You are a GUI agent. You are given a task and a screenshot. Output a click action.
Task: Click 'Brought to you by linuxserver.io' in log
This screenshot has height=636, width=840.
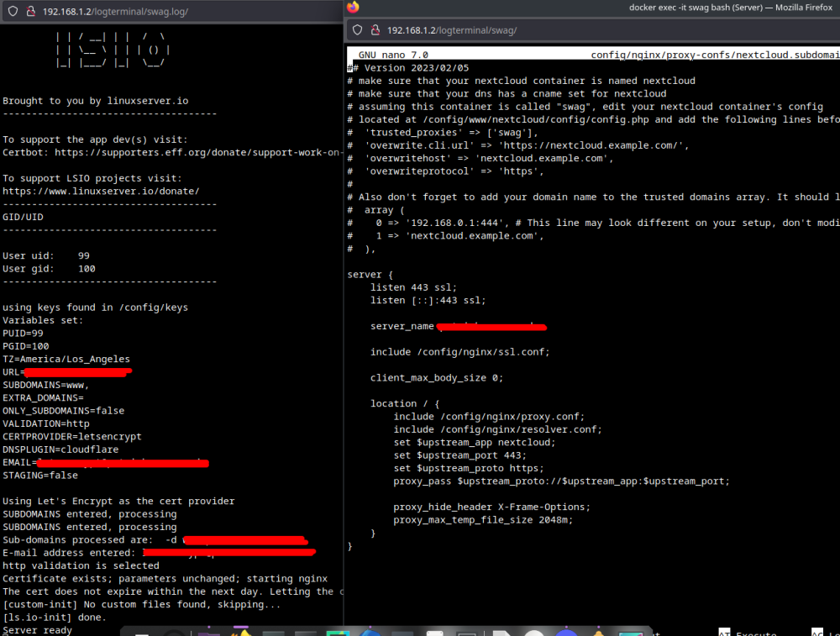(x=96, y=101)
